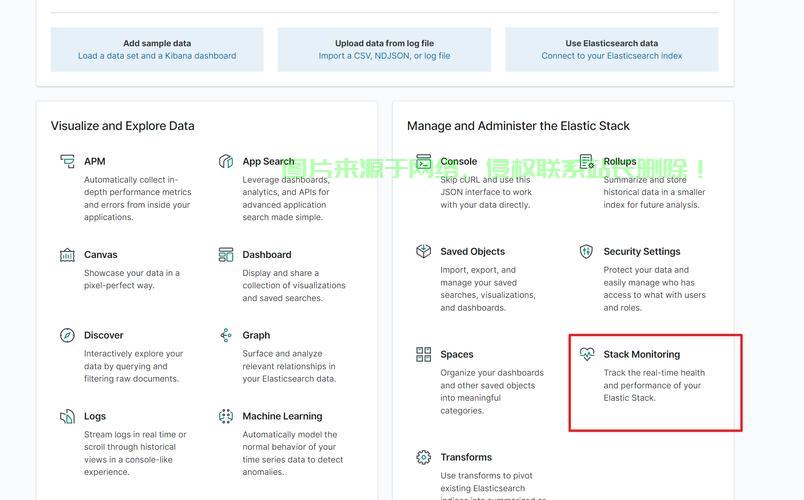The height and width of the screenshot is (500, 804).
Task: Open Discover title link
Action: pyautogui.click(x=104, y=335)
